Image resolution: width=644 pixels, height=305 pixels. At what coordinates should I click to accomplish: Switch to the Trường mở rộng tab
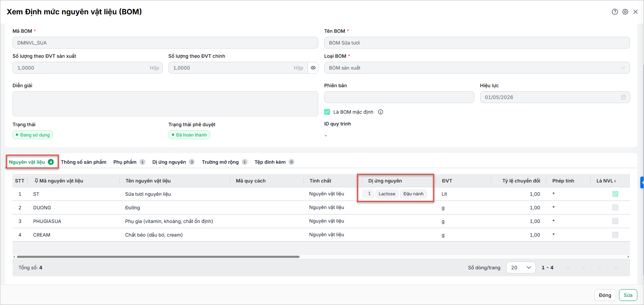click(x=224, y=162)
